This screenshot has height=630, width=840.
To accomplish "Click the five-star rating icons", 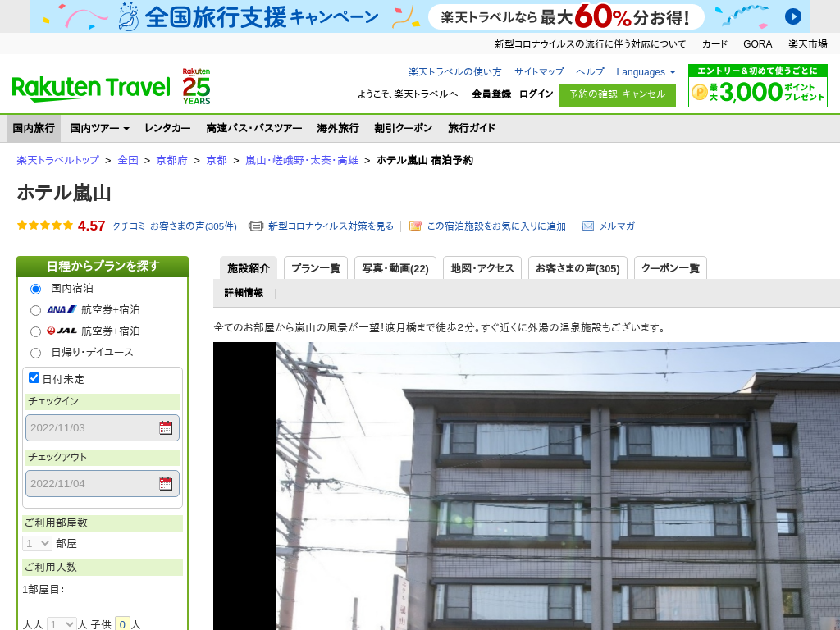I will tap(45, 226).
